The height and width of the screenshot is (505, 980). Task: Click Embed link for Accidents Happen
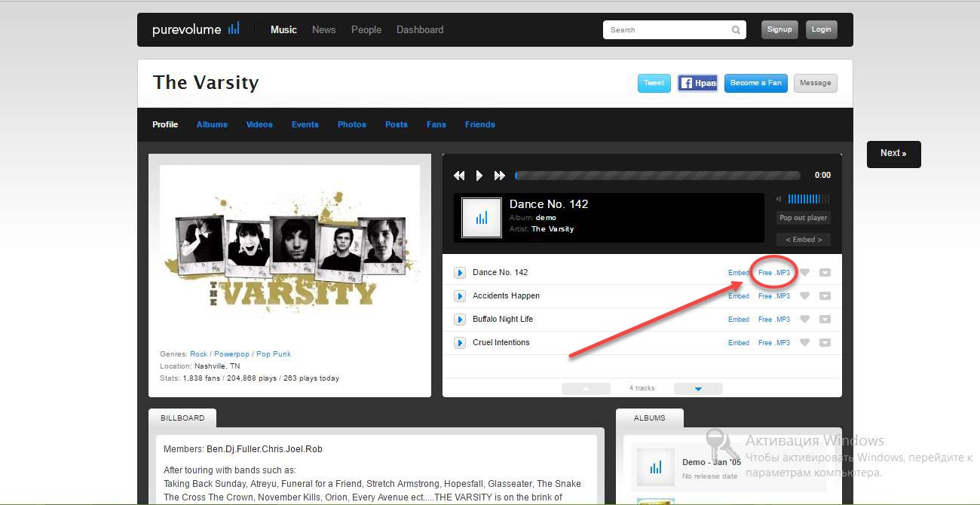pyautogui.click(x=739, y=296)
